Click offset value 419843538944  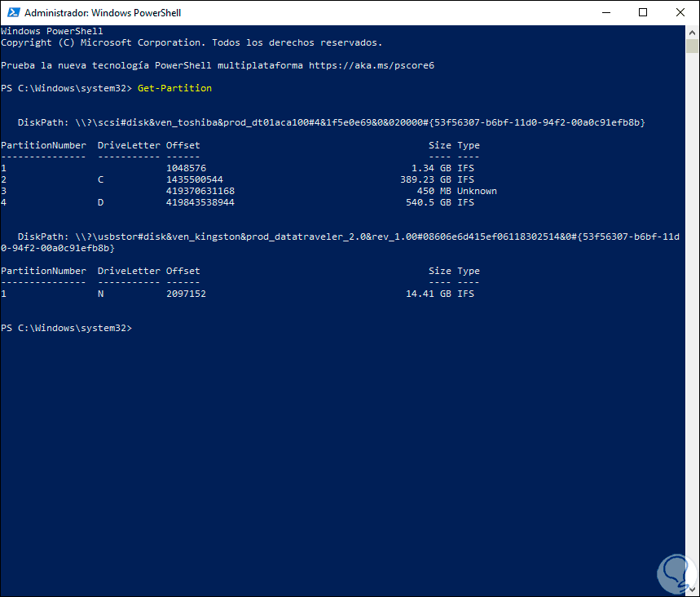tap(200, 202)
